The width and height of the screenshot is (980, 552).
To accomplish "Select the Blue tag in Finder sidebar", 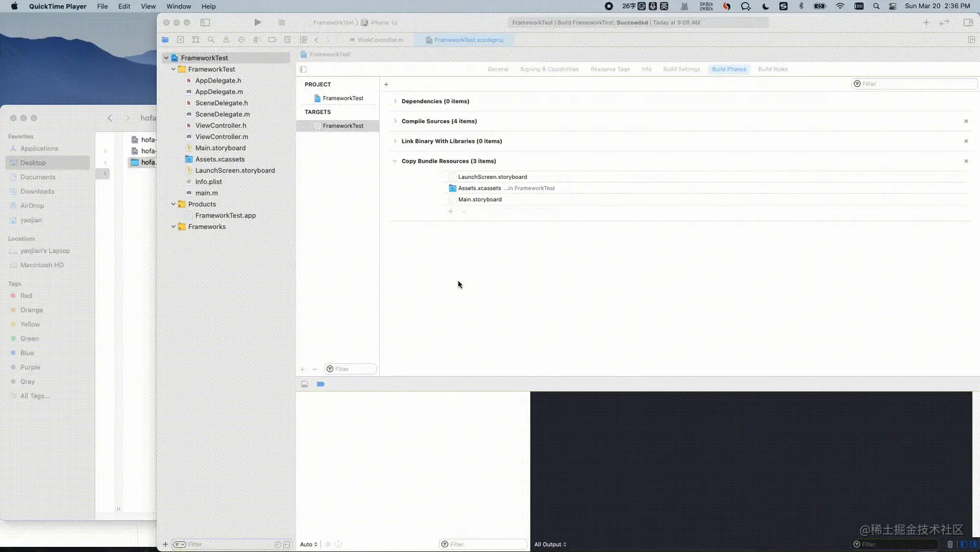I will (27, 352).
